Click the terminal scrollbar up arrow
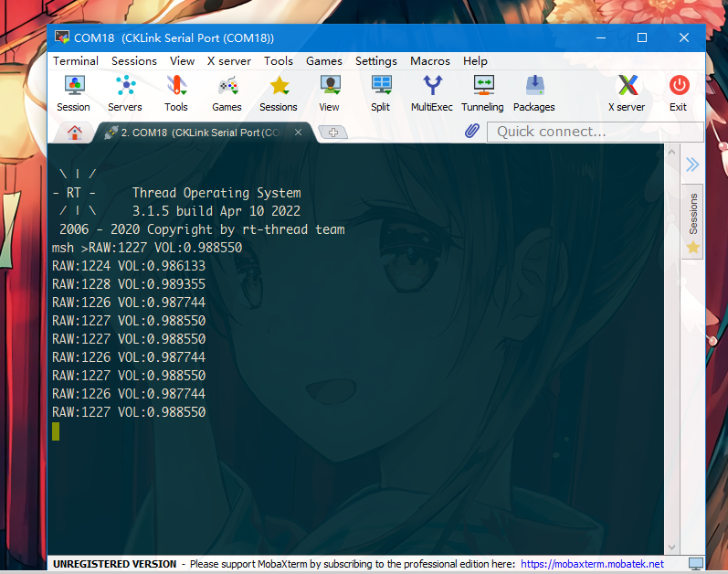The image size is (728, 574). click(671, 152)
